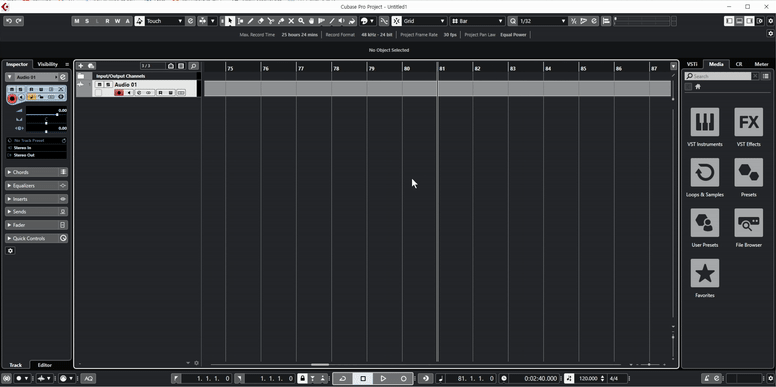Image resolution: width=776 pixels, height=387 pixels.
Task: Adjust the Audio 01 volume slider
Action: coord(47,114)
